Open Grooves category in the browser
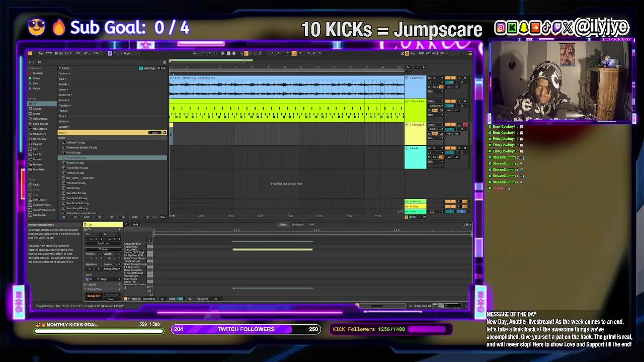Image resolution: width=644 pixels, height=362 pixels. tap(36, 159)
